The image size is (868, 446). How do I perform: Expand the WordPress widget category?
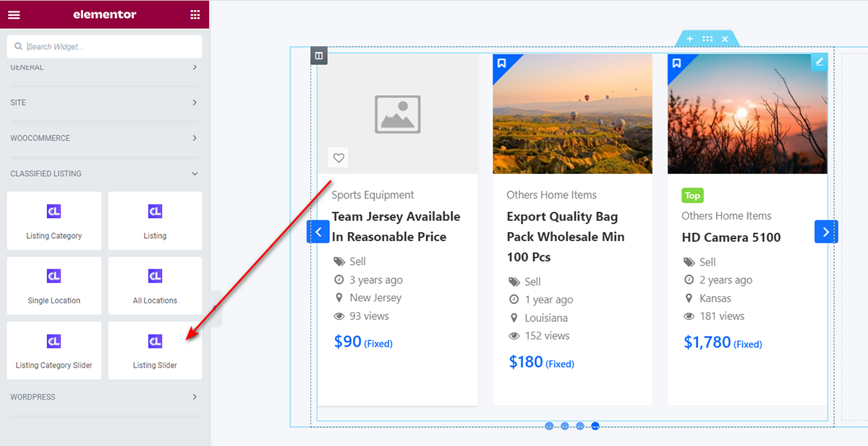point(105,397)
